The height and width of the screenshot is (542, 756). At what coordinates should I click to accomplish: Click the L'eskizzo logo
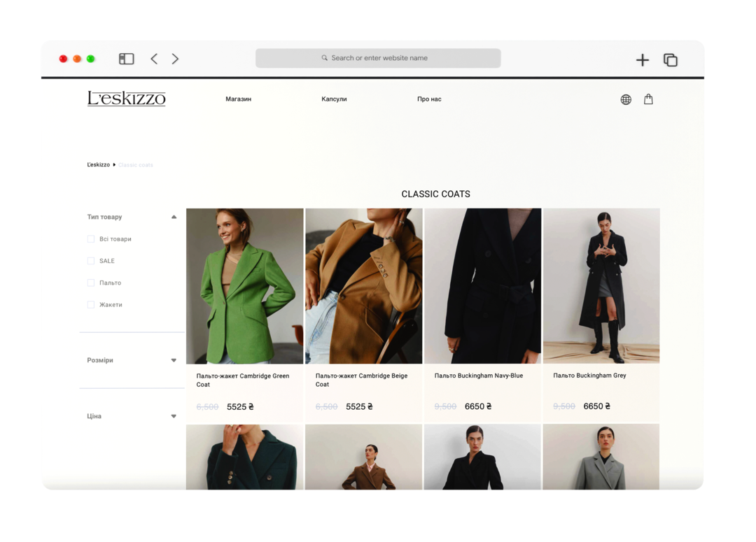pos(126,99)
